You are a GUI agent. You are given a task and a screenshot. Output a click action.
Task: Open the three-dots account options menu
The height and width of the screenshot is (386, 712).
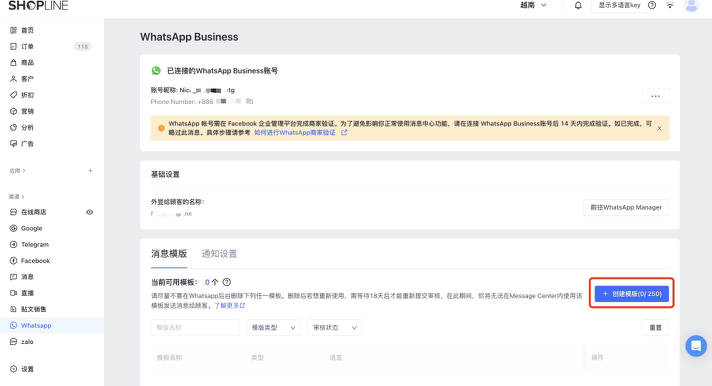click(x=655, y=96)
